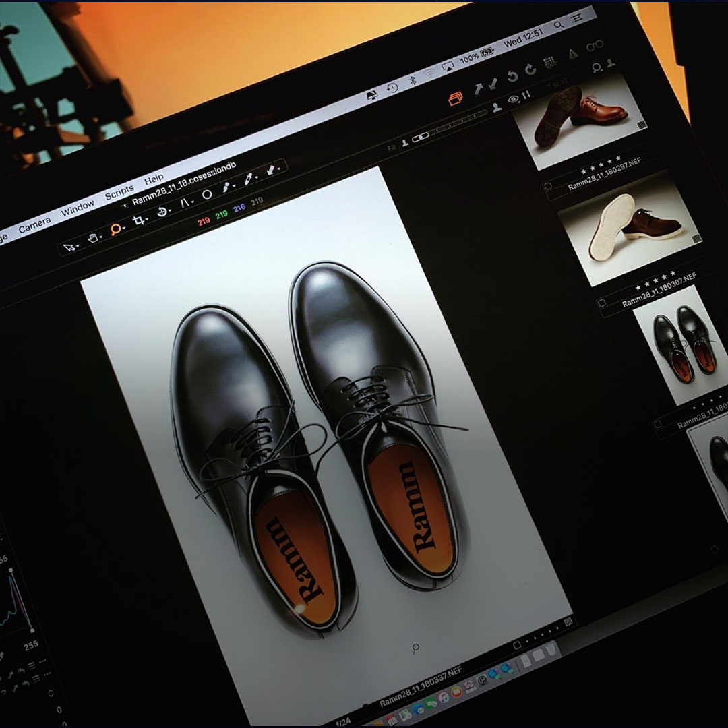Select the Rotate tool

point(162,212)
